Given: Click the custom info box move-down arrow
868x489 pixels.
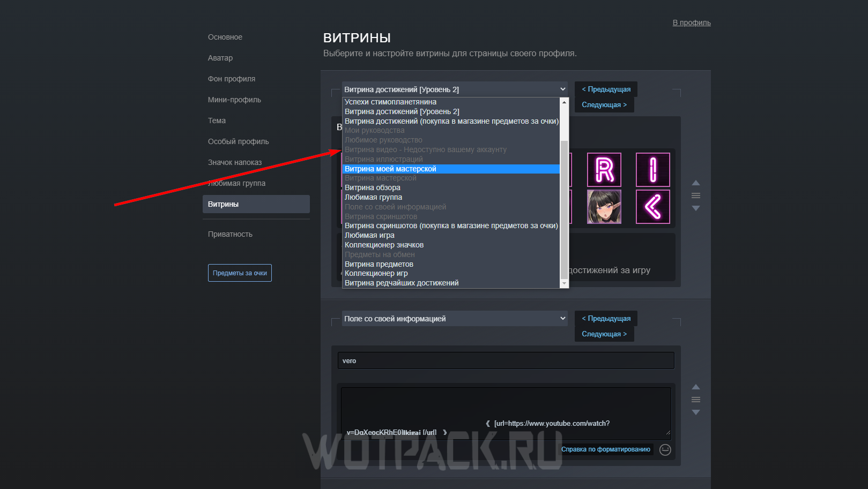Looking at the screenshot, I should pos(696,412).
